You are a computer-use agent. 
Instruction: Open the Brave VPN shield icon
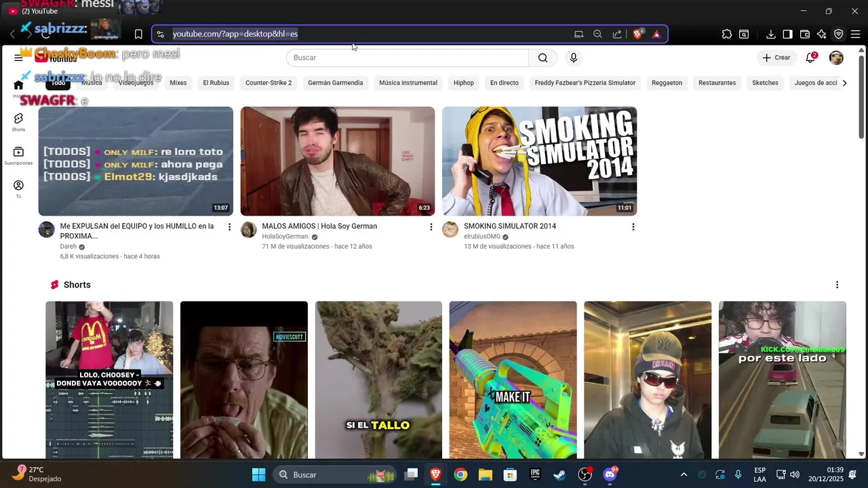838,34
